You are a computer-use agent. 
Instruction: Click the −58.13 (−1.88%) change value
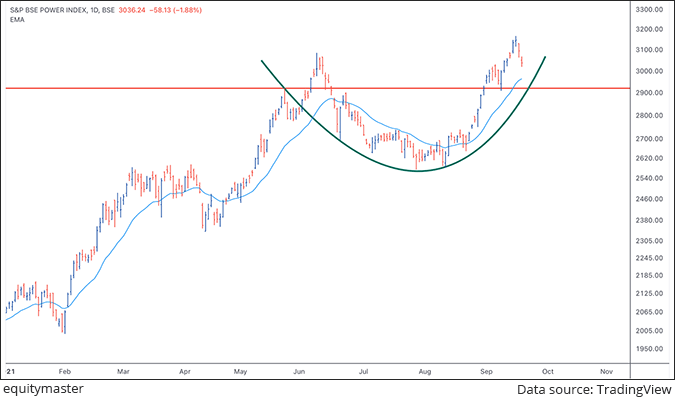point(175,10)
